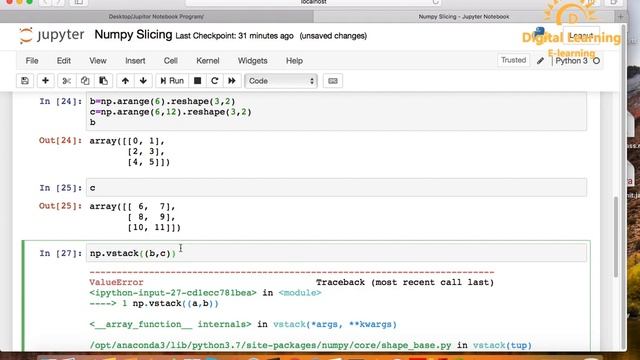Click the Last Checkpoint status text
Screen dimensions: 640x360
click(x=234, y=36)
